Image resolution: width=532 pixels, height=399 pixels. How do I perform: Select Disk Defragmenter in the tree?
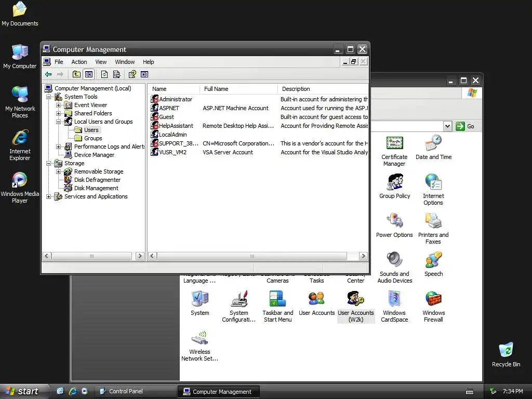pos(97,180)
